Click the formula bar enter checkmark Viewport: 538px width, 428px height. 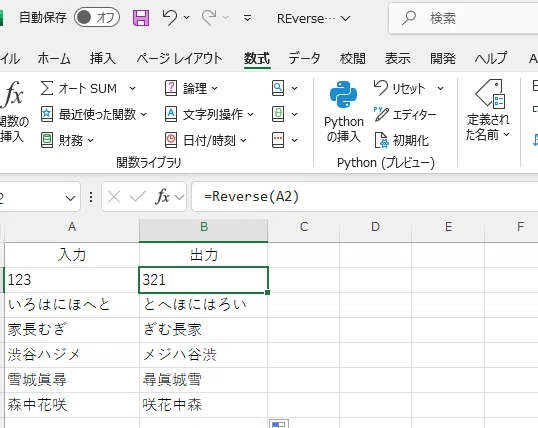click(138, 197)
